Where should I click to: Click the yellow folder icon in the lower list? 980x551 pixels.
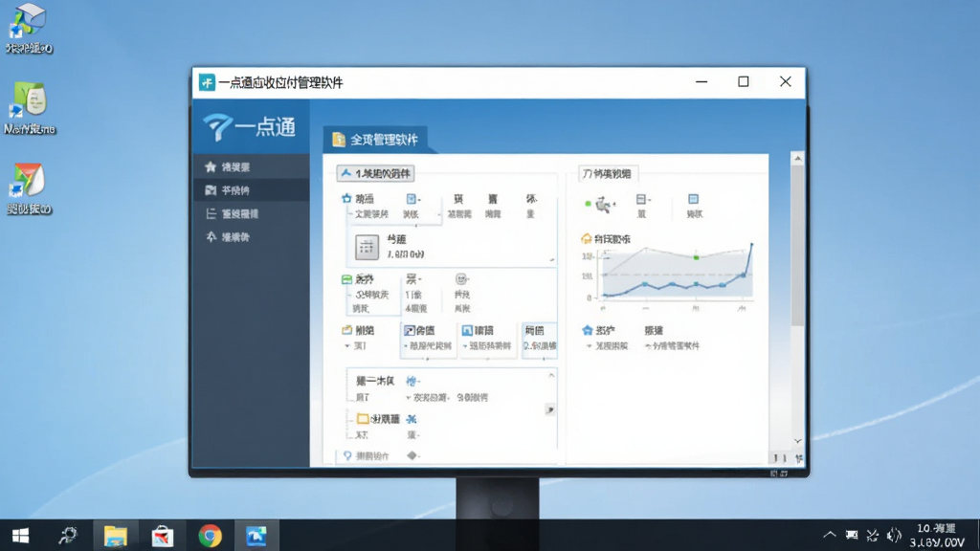pyautogui.click(x=363, y=419)
